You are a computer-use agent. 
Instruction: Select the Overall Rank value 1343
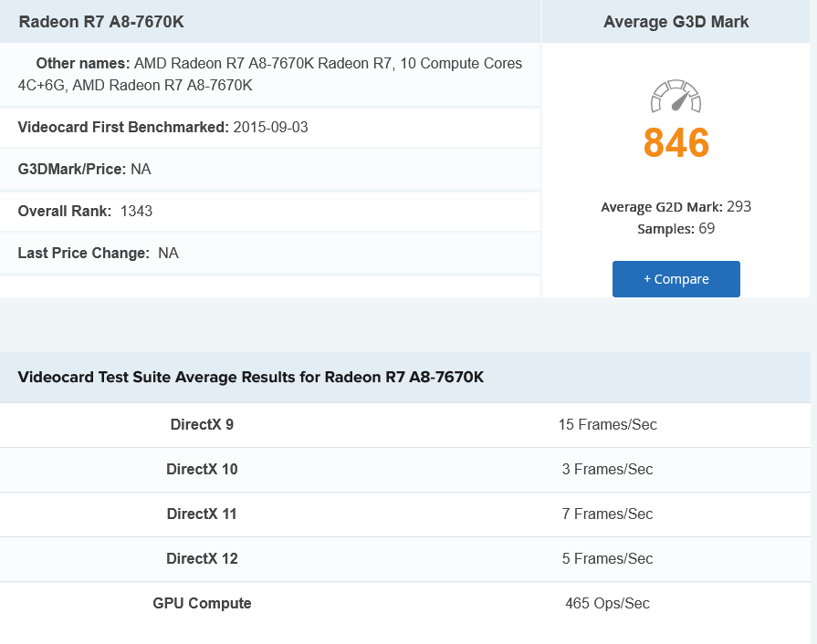coord(136,212)
